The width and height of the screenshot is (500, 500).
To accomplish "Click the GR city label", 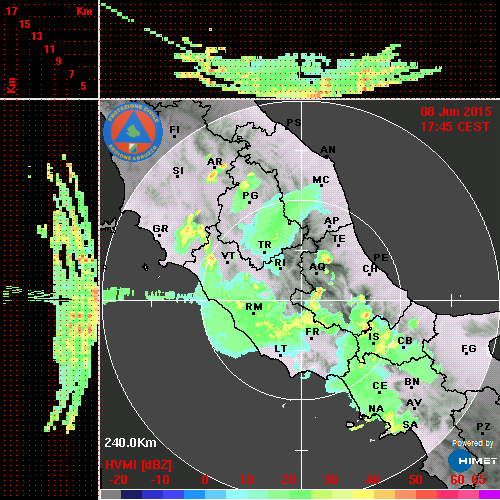I will [x=160, y=229].
